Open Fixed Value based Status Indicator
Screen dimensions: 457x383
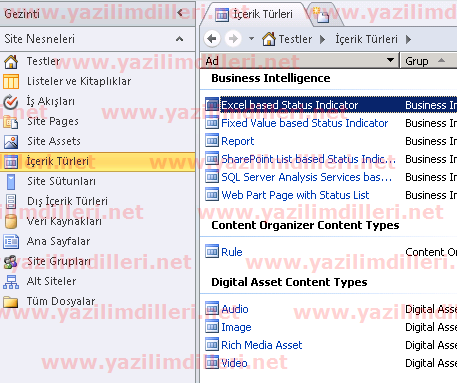[x=305, y=123]
